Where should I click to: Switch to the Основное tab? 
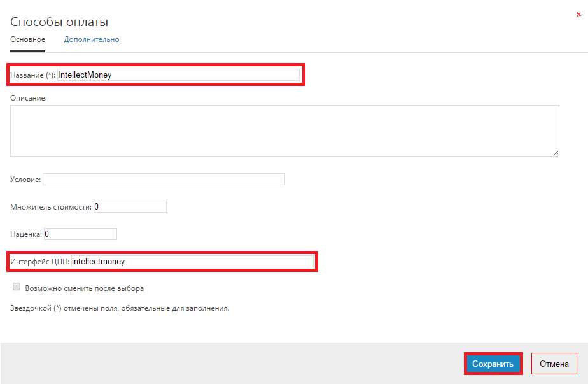[27, 39]
